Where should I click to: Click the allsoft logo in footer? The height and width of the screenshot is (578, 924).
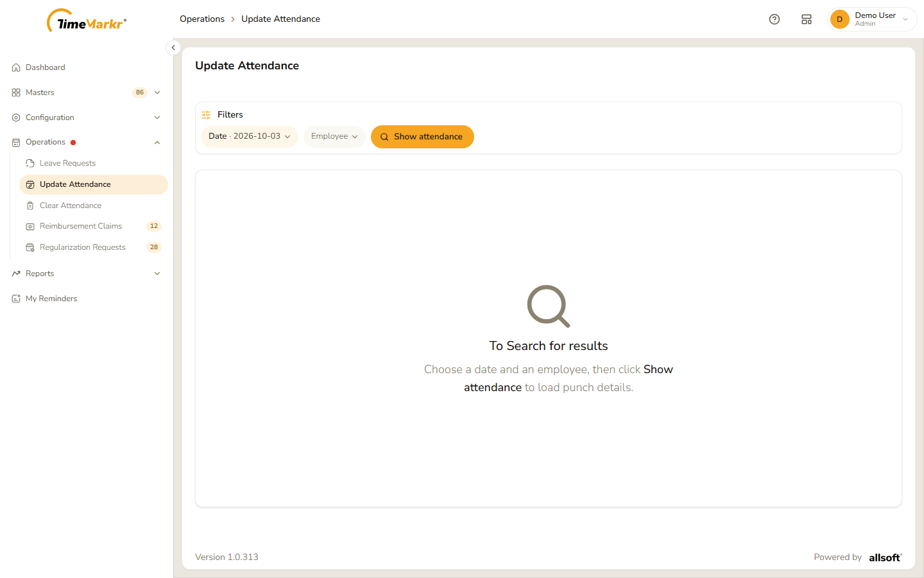[886, 557]
